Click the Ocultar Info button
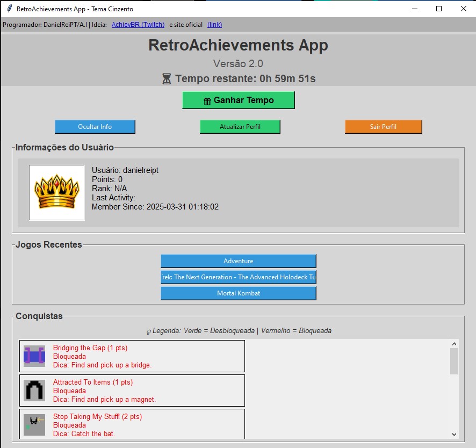The image size is (476, 448). pos(95,127)
